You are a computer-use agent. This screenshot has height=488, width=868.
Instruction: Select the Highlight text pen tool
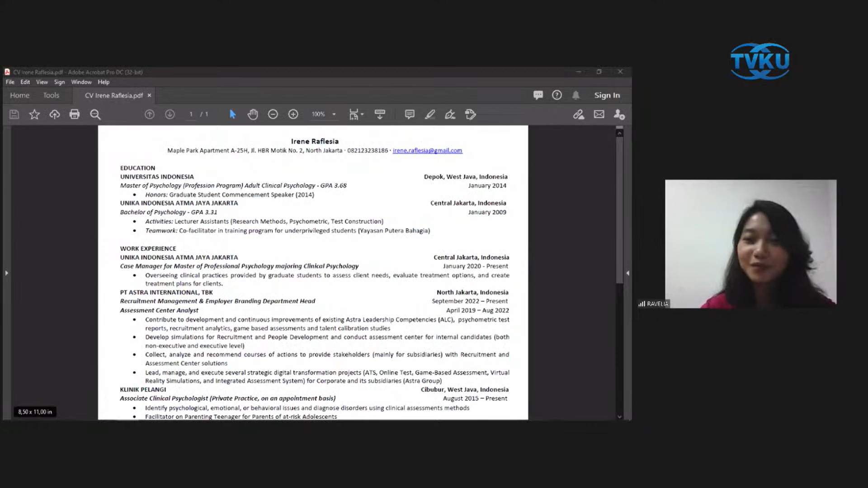(x=430, y=114)
